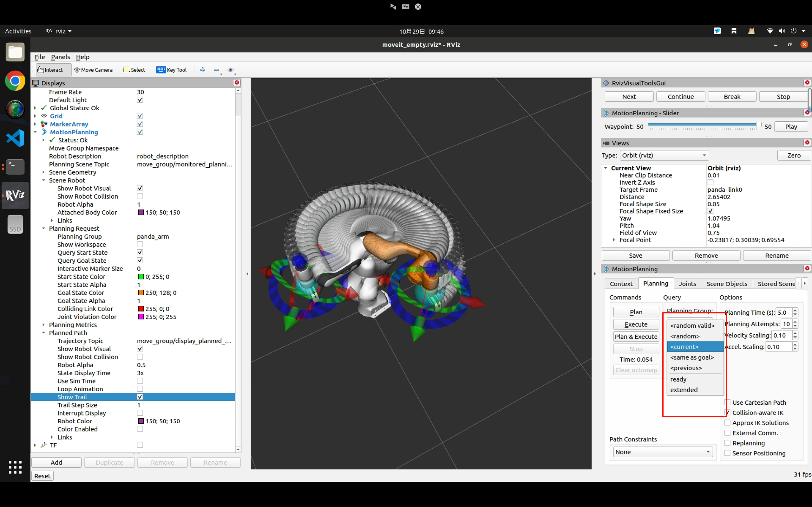Select the Interact tool
The height and width of the screenshot is (507, 812).
click(x=51, y=70)
